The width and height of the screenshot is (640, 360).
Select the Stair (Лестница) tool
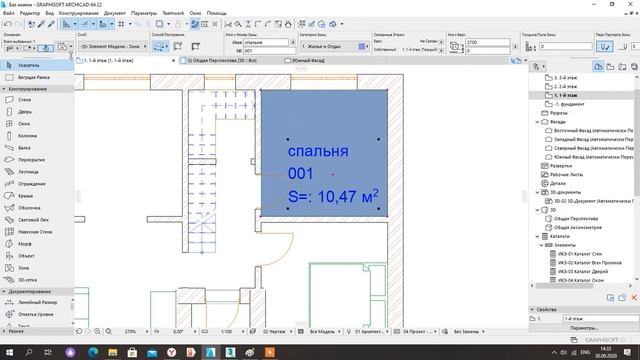pyautogui.click(x=37, y=172)
